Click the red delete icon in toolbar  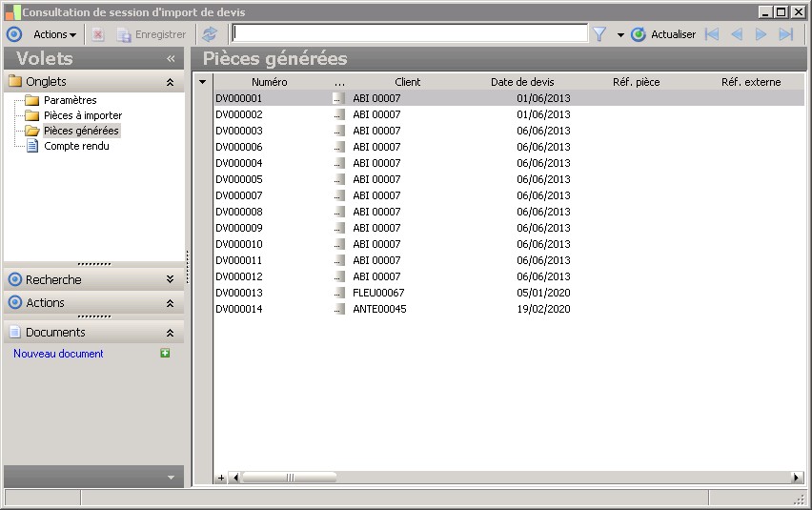click(98, 34)
